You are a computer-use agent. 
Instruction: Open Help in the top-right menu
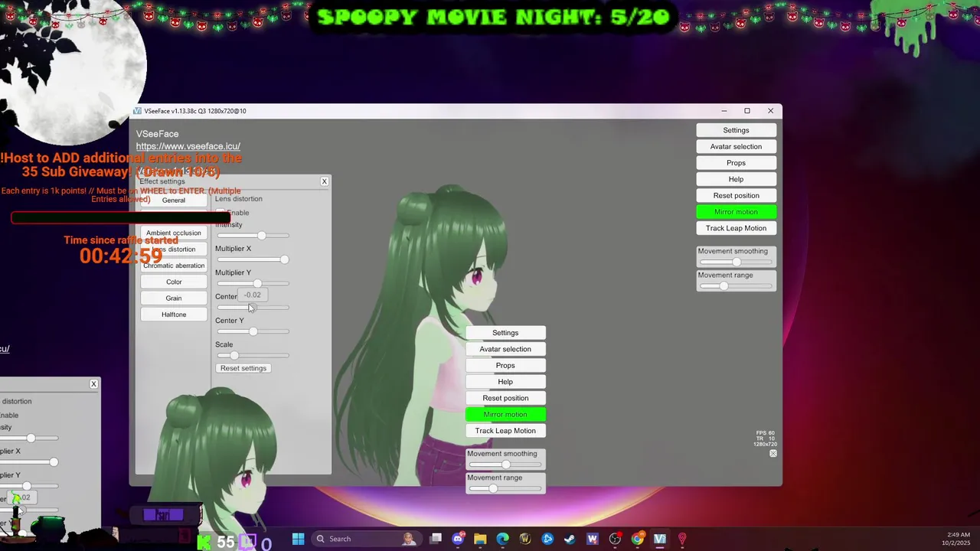(x=736, y=179)
